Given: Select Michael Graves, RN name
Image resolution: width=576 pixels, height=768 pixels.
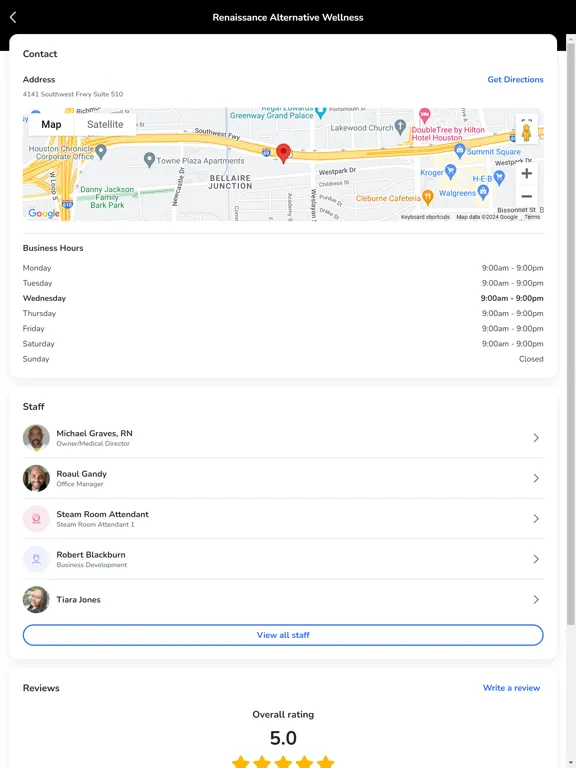Looking at the screenshot, I should 95,433.
